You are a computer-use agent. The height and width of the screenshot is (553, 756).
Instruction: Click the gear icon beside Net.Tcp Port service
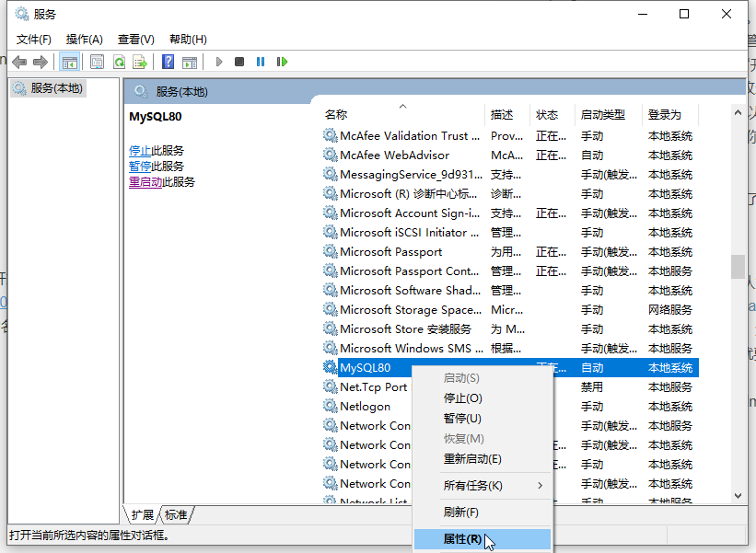tap(330, 386)
